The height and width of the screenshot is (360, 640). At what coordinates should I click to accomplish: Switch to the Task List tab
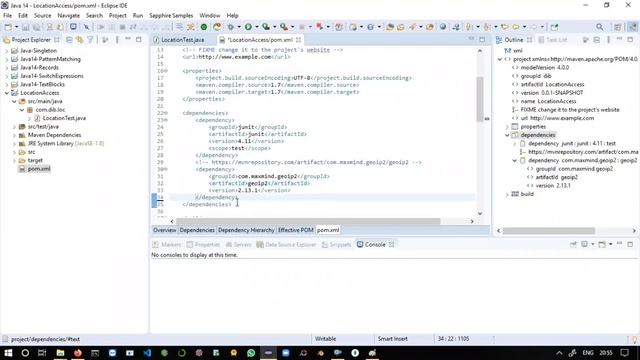[553, 40]
